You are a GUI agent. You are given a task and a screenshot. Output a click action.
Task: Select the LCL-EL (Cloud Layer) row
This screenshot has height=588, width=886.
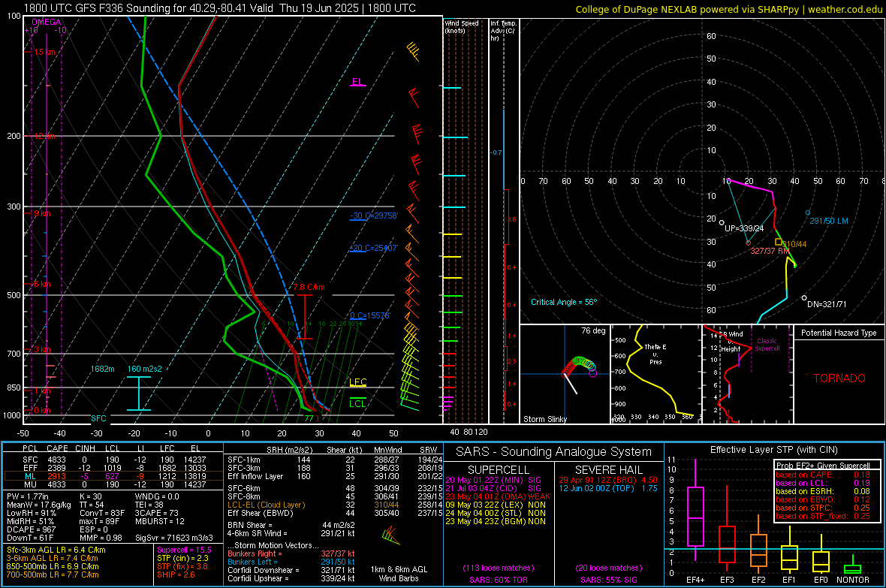tap(335, 505)
